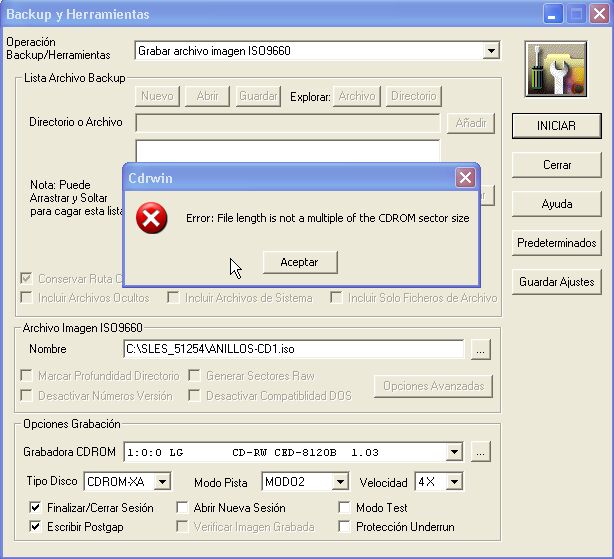Enable Abrir Nueva Sesión checkbox
The width and height of the screenshot is (614, 559).
point(182,508)
